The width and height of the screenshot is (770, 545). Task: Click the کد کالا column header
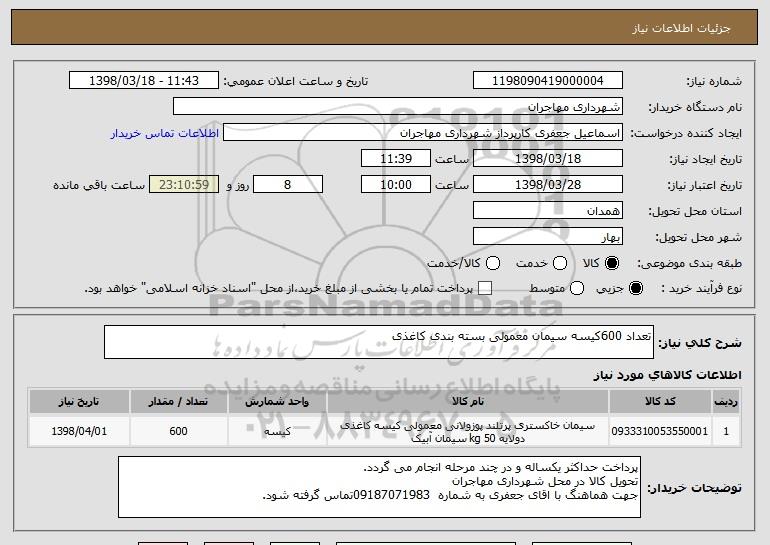tap(660, 402)
